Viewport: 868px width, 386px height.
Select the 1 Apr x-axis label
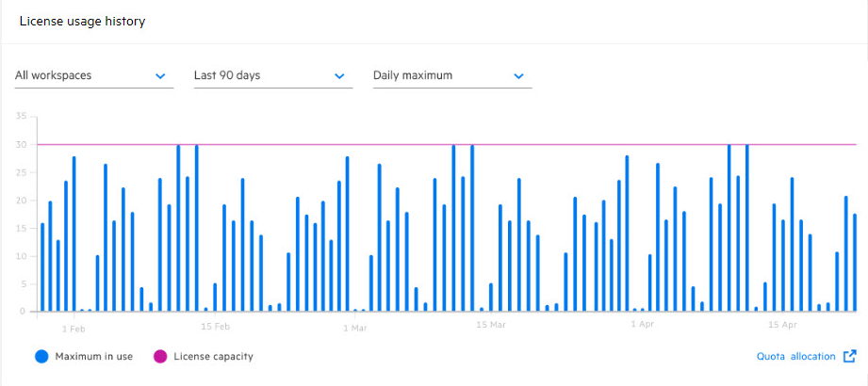tap(642, 326)
